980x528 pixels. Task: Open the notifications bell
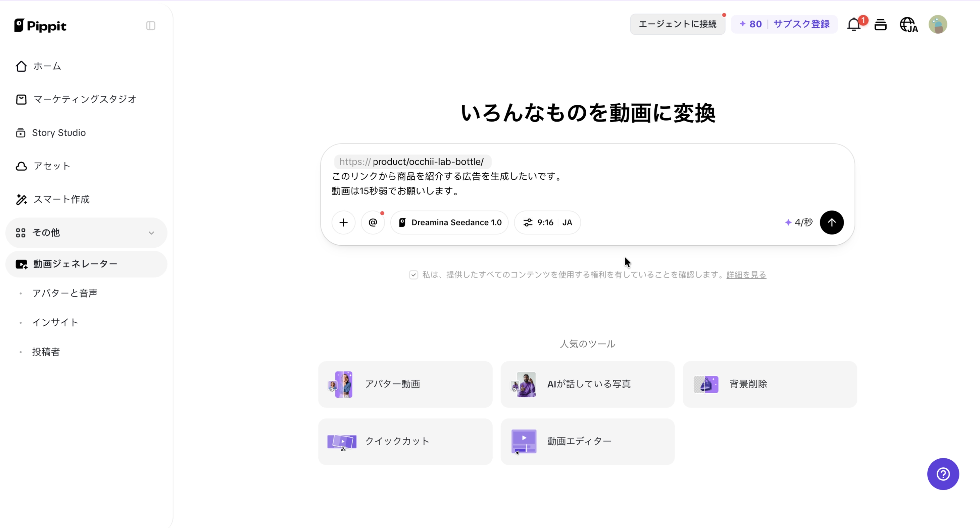point(854,24)
